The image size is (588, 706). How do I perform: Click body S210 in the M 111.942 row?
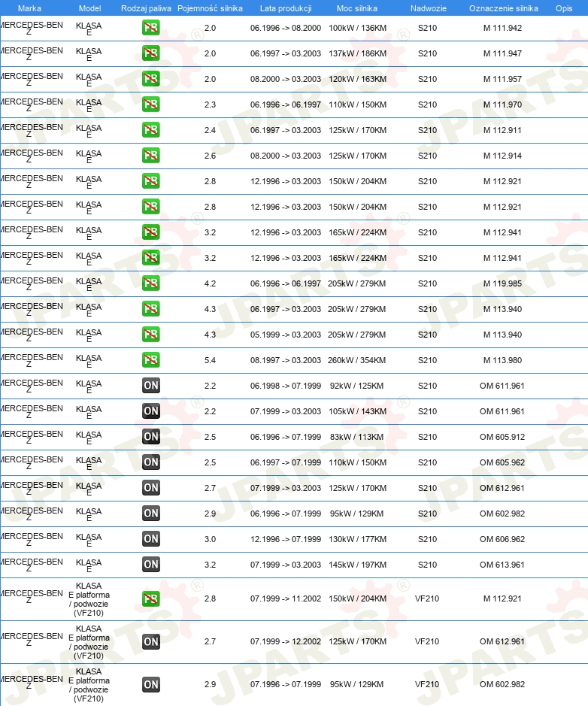click(427, 28)
